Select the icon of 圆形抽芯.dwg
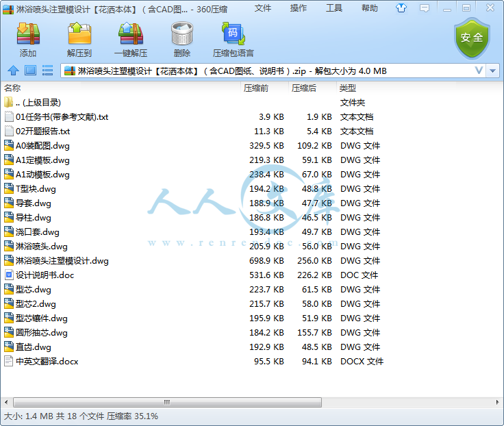This screenshot has height=426, width=504. (x=9, y=332)
